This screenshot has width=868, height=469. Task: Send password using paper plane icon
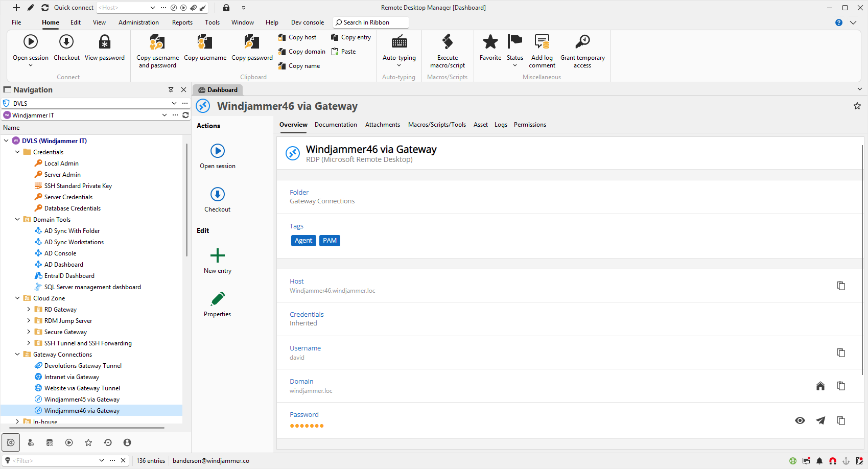820,420
